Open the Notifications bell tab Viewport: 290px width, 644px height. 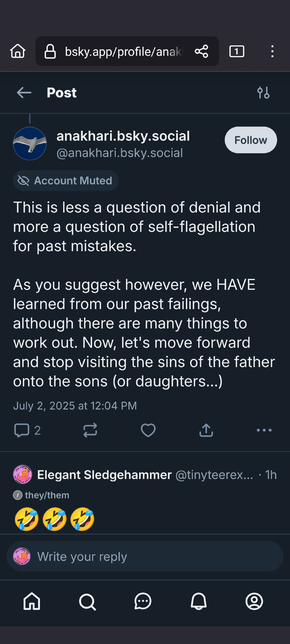pyautogui.click(x=198, y=601)
